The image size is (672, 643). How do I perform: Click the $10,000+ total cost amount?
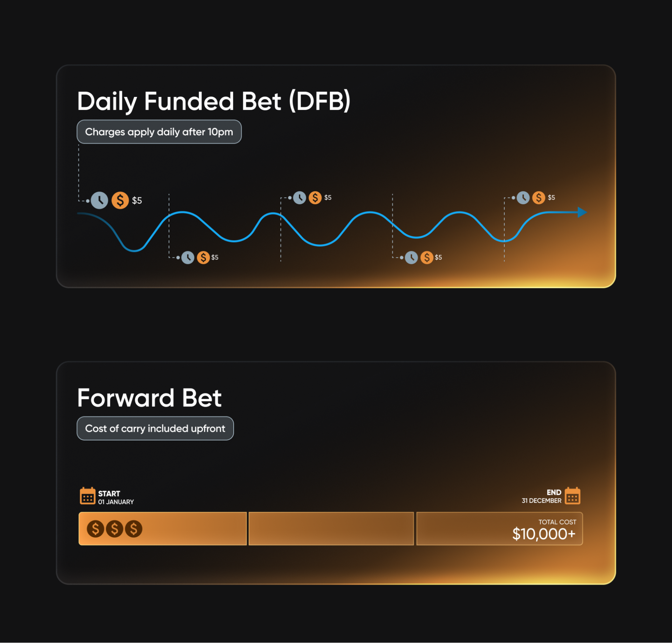pos(544,534)
